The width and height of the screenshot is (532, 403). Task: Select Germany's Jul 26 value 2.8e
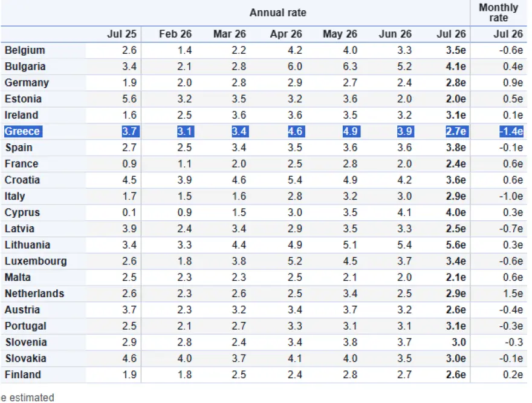[x=455, y=83]
